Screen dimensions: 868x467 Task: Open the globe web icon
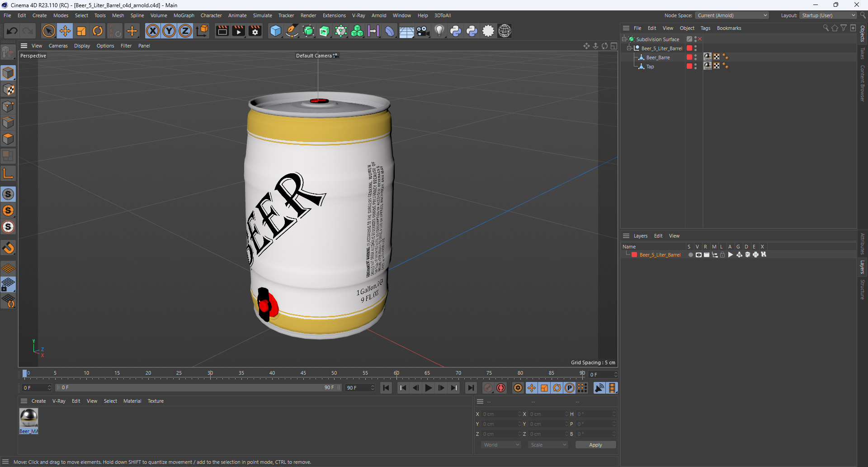pyautogui.click(x=505, y=31)
